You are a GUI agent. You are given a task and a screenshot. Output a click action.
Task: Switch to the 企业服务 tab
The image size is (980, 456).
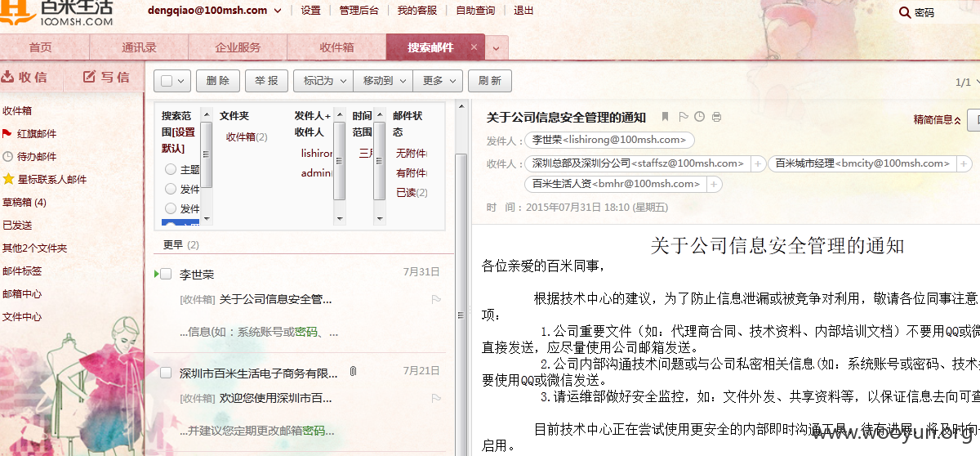(x=238, y=47)
